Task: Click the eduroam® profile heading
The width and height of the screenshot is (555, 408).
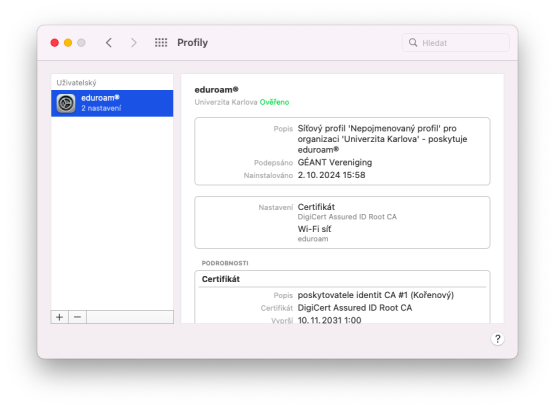Action: [x=217, y=90]
